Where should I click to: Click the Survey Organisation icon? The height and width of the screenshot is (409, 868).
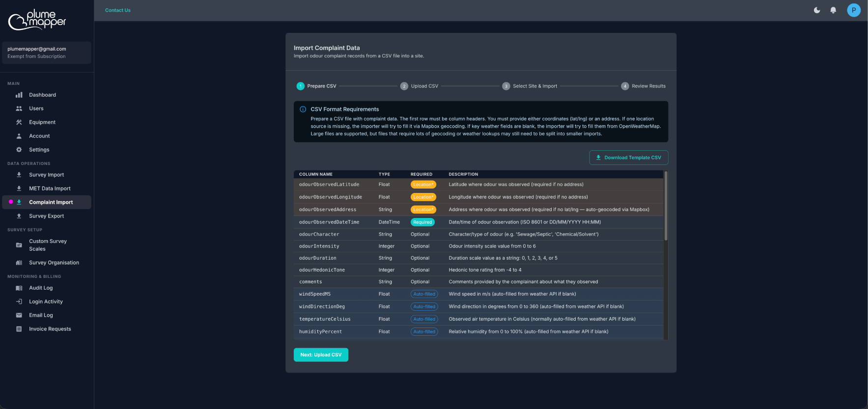click(x=19, y=263)
